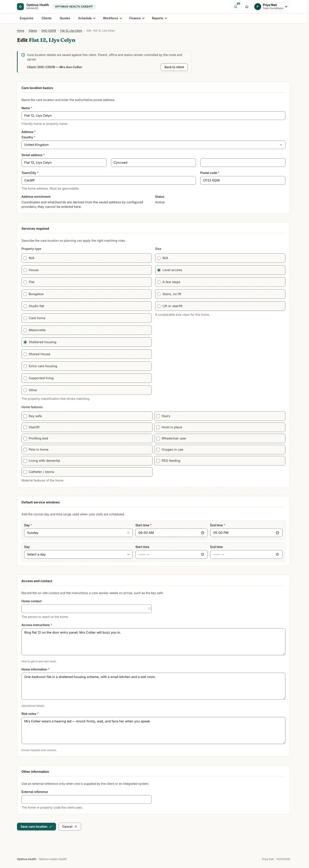Screen dimensions: 309x868
Task: Expand the Finance menu
Action: tap(137, 18)
